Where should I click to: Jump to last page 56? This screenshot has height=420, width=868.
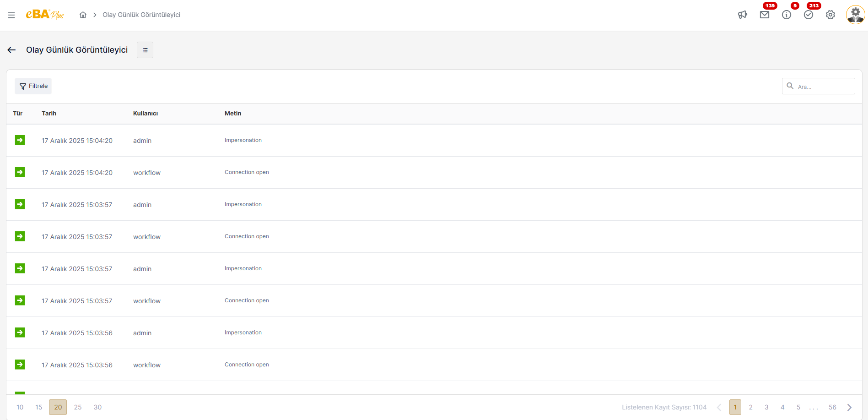(x=832, y=407)
